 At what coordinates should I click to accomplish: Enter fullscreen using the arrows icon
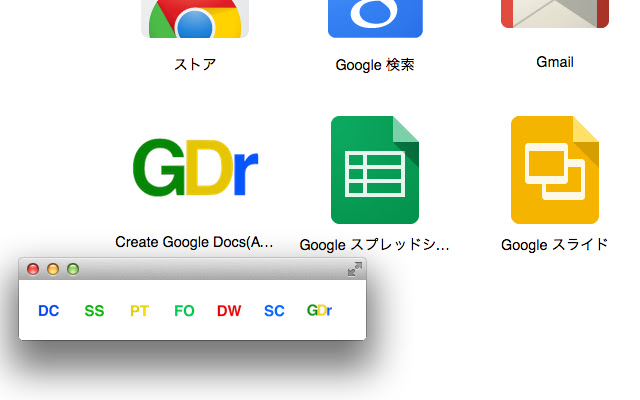(x=355, y=269)
